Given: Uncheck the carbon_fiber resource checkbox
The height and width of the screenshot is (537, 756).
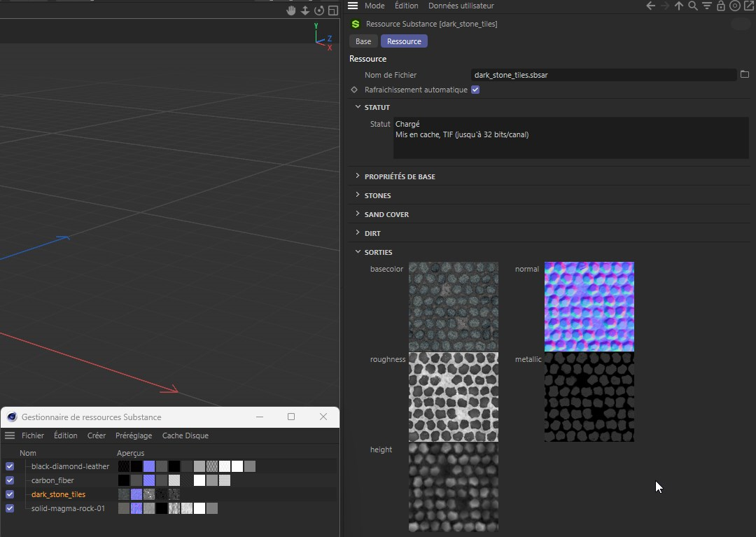Looking at the screenshot, I should pos(10,480).
